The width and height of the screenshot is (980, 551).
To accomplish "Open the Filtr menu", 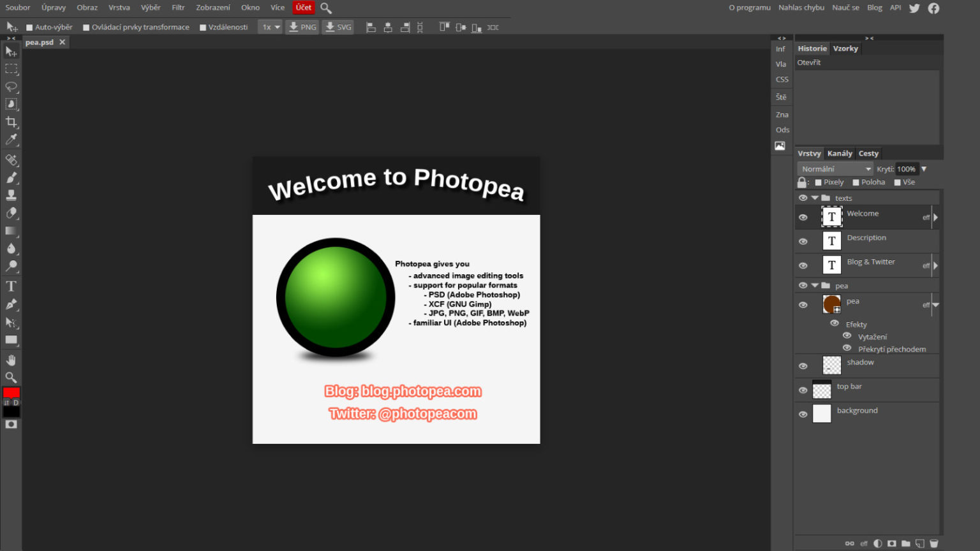I will 177,8.
